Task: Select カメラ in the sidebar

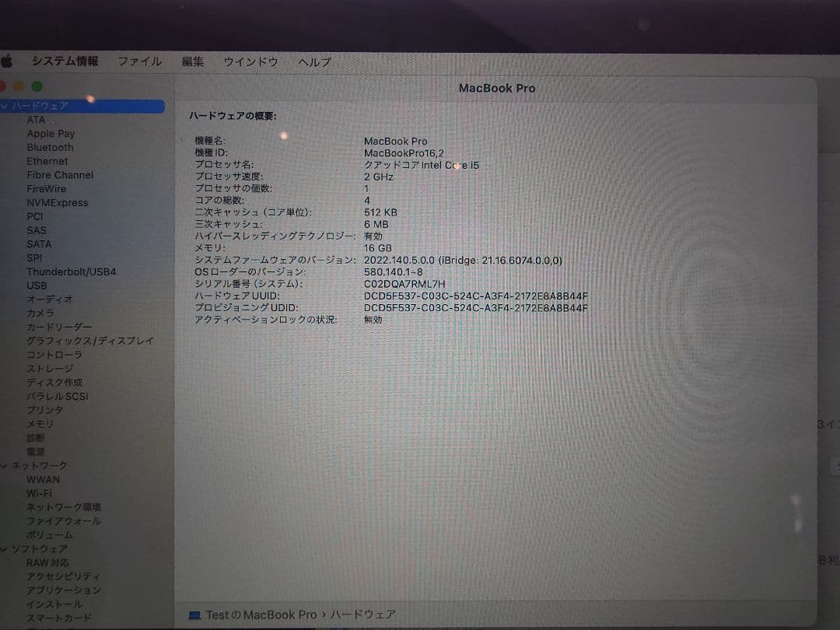Action: click(x=40, y=313)
